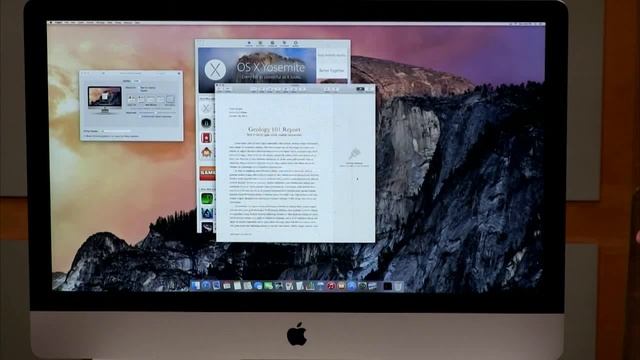The height and width of the screenshot is (360, 640).
Task: Launch iTunes from the Dock
Action: [331, 286]
